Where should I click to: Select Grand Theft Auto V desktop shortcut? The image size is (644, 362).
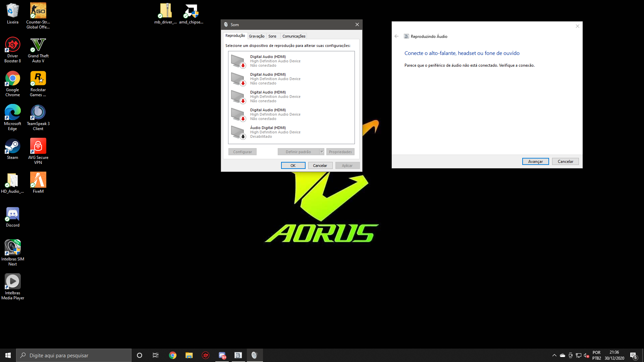click(x=38, y=50)
